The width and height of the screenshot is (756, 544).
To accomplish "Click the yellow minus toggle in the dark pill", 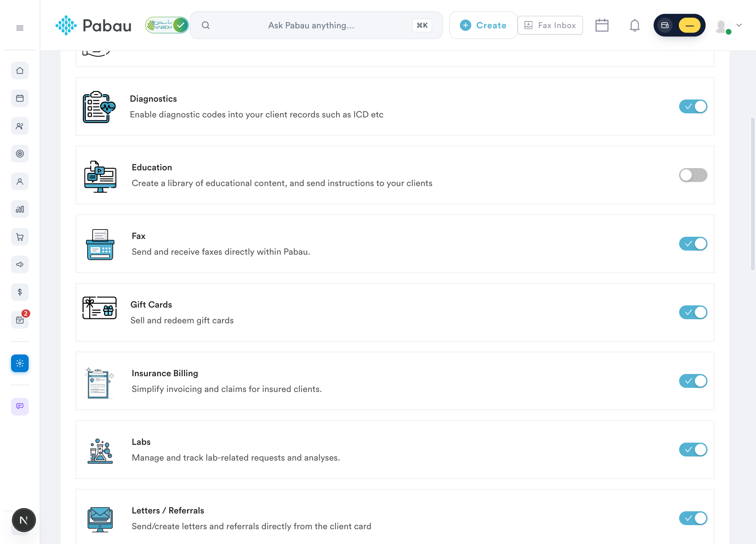I will tap(689, 25).
